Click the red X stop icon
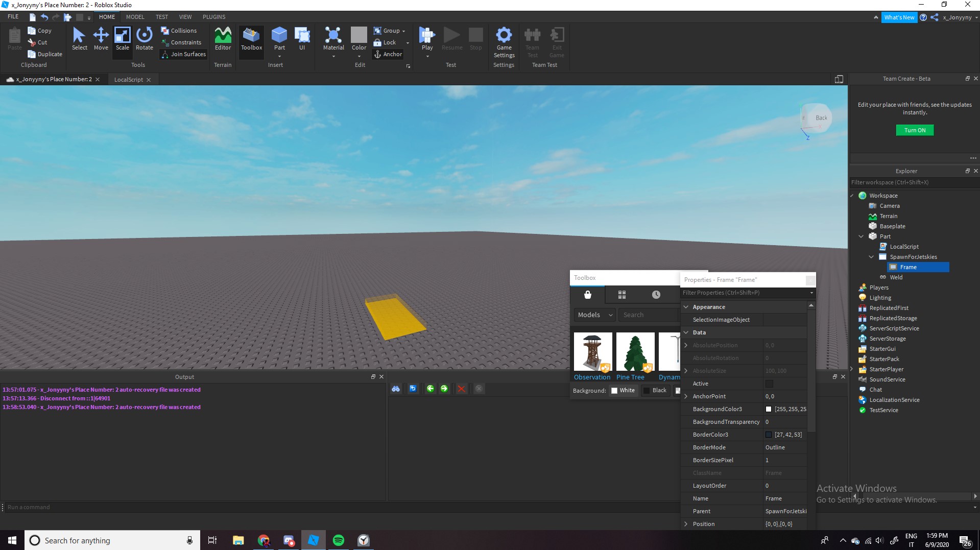Viewport: 980px width, 550px height. [462, 389]
